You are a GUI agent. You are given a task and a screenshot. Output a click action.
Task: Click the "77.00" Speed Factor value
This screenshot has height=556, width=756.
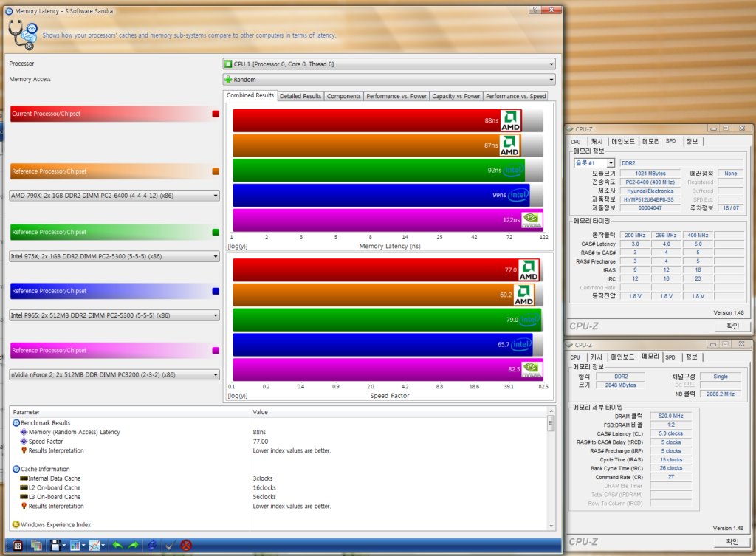(x=261, y=442)
